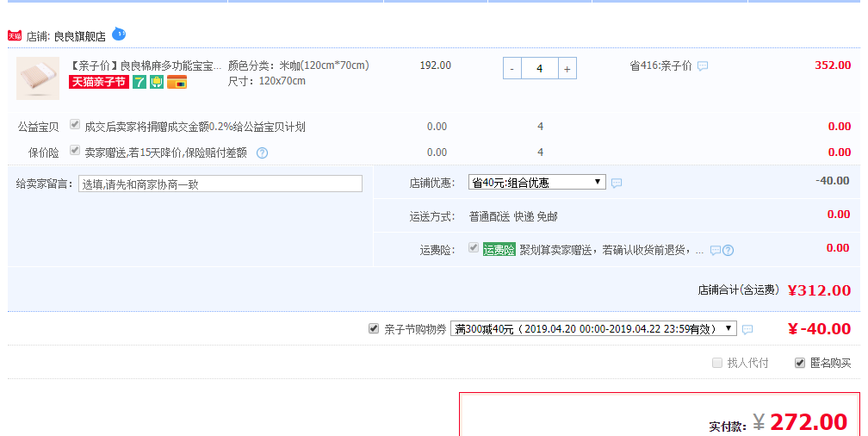The image size is (868, 436).
Task: Decrease quantity with the minus button
Action: pyautogui.click(x=512, y=69)
